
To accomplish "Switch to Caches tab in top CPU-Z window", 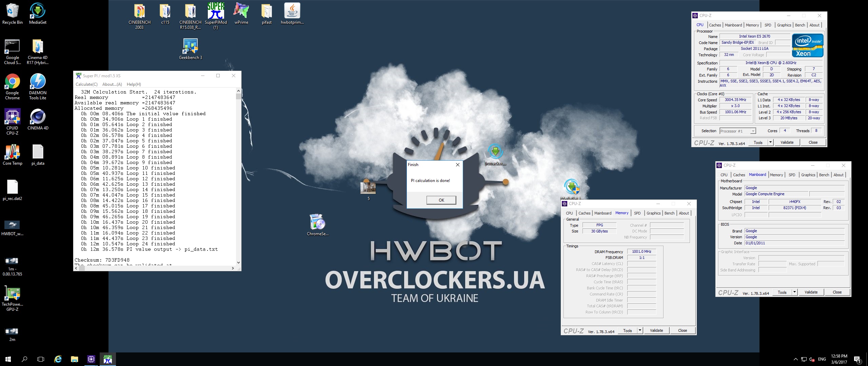I will tap(715, 25).
